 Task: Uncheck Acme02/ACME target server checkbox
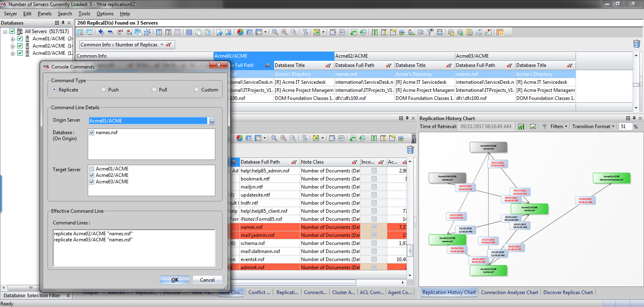[92, 175]
